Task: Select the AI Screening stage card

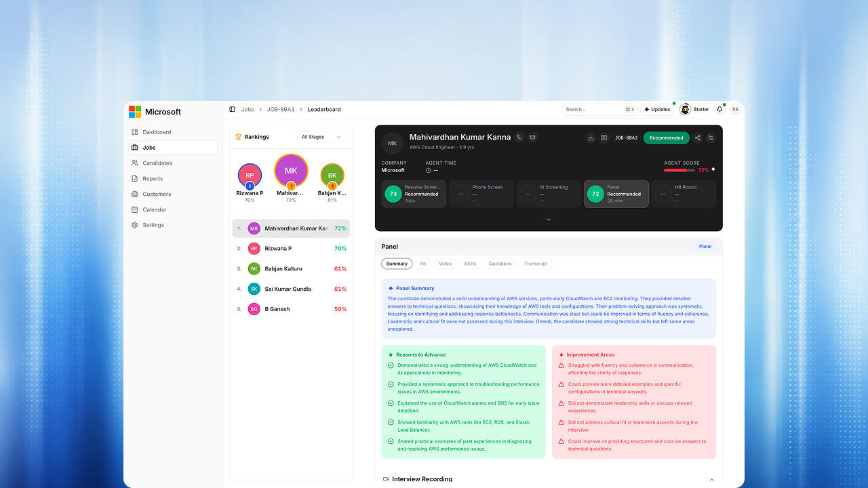Action: point(549,194)
